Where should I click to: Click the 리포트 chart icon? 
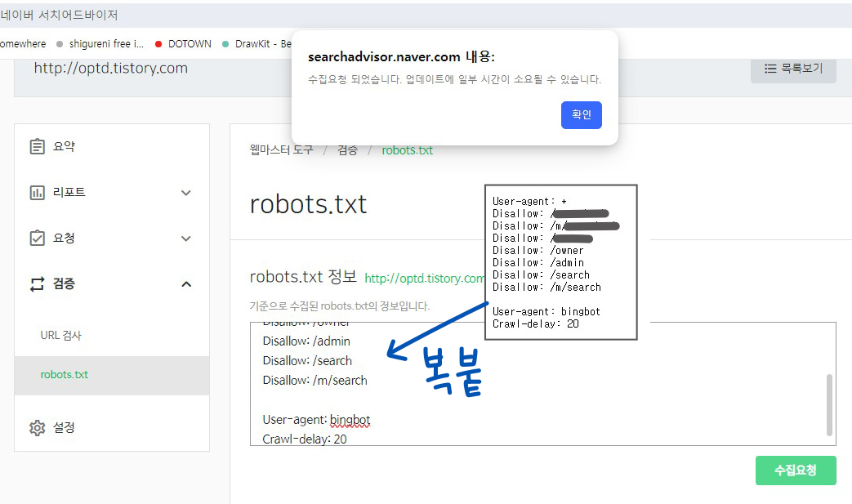[x=37, y=192]
